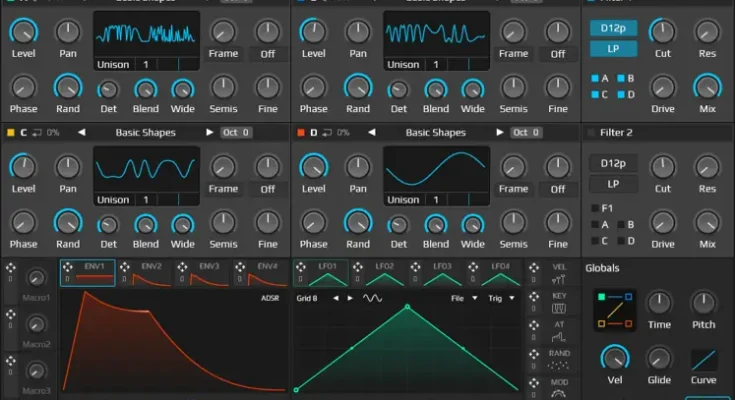Open the LFO File dropdown

[x=464, y=298]
